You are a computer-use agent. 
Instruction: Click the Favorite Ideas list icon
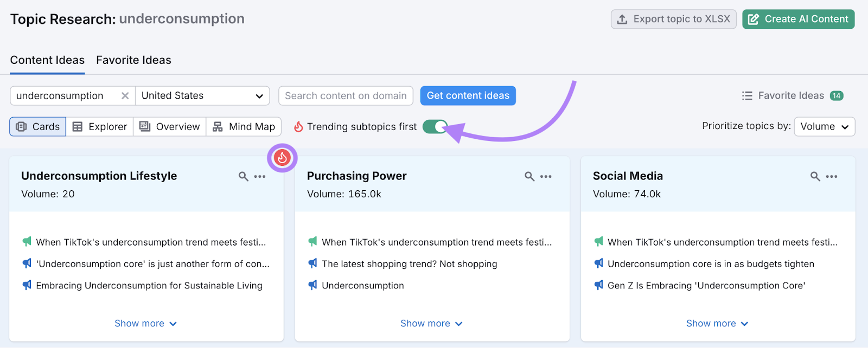(x=747, y=95)
